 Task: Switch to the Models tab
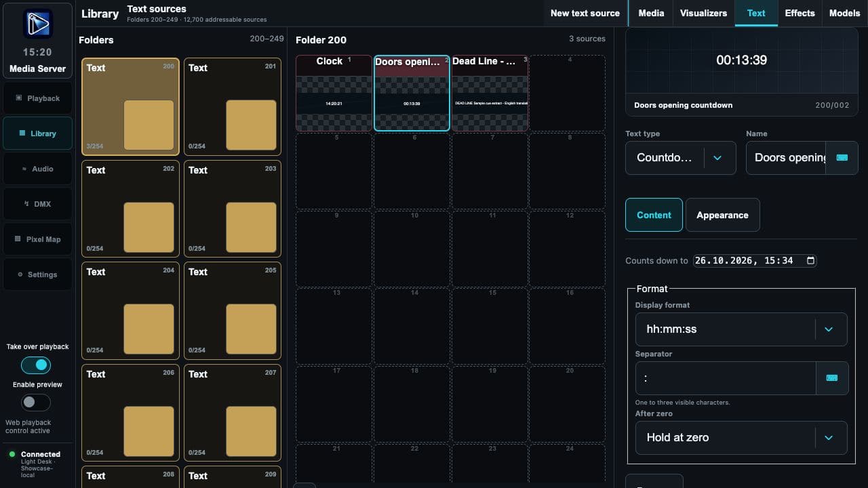844,13
